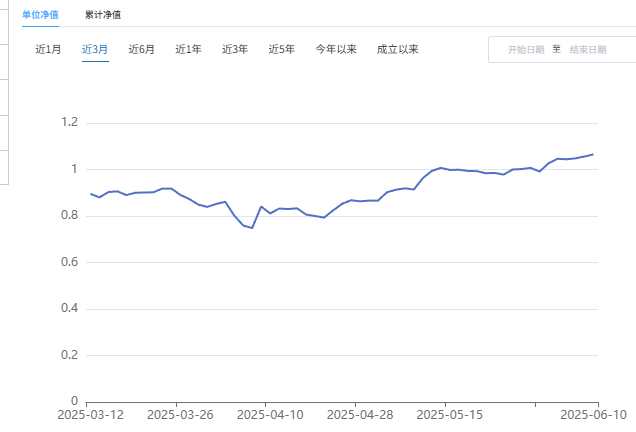
Task: Click the line endpoint at 2025-06-10
Action: pyautogui.click(x=593, y=154)
